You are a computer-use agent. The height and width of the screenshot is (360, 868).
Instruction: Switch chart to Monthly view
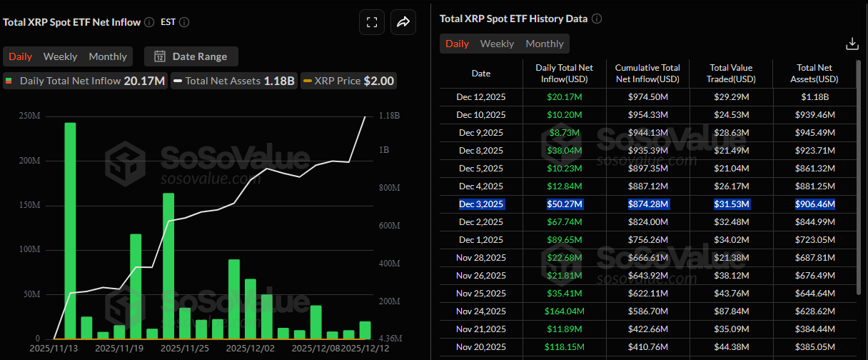pyautogui.click(x=108, y=56)
